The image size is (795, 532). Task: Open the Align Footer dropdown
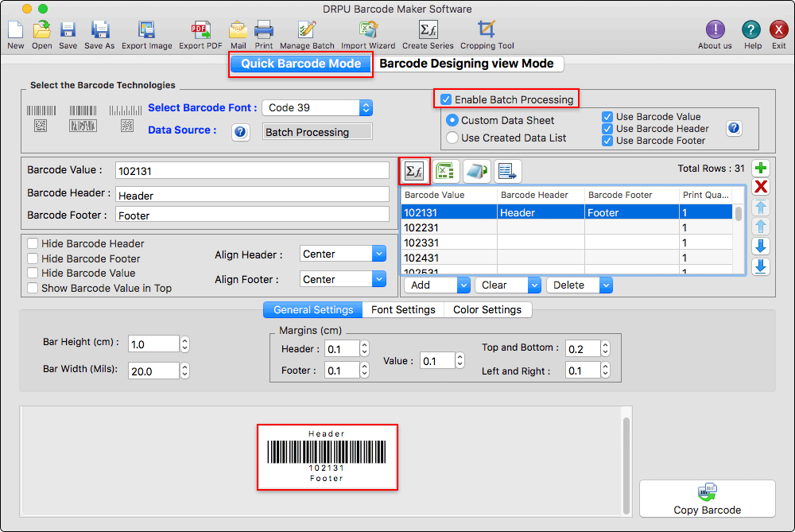[x=343, y=279]
